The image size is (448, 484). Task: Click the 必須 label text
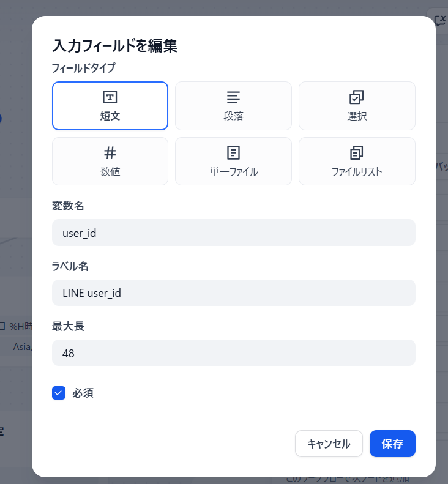(83, 393)
